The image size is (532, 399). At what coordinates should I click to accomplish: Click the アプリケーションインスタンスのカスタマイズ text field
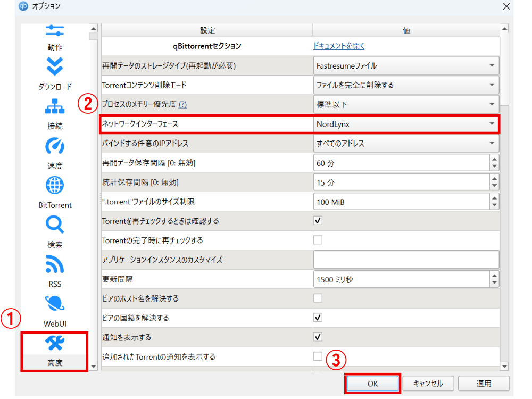pyautogui.click(x=406, y=260)
